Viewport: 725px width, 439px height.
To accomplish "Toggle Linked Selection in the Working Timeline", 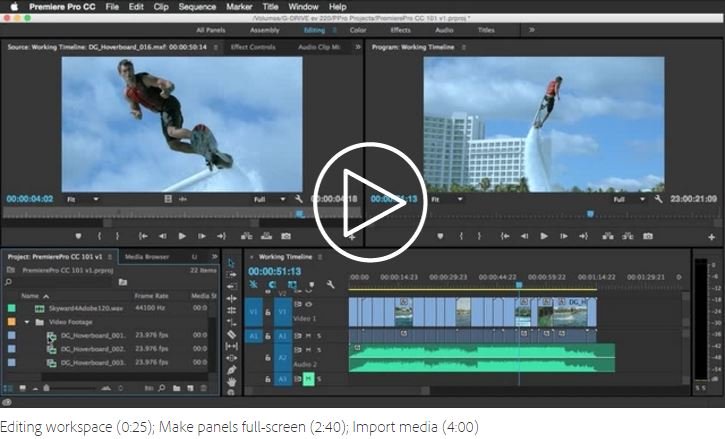I will (x=292, y=284).
